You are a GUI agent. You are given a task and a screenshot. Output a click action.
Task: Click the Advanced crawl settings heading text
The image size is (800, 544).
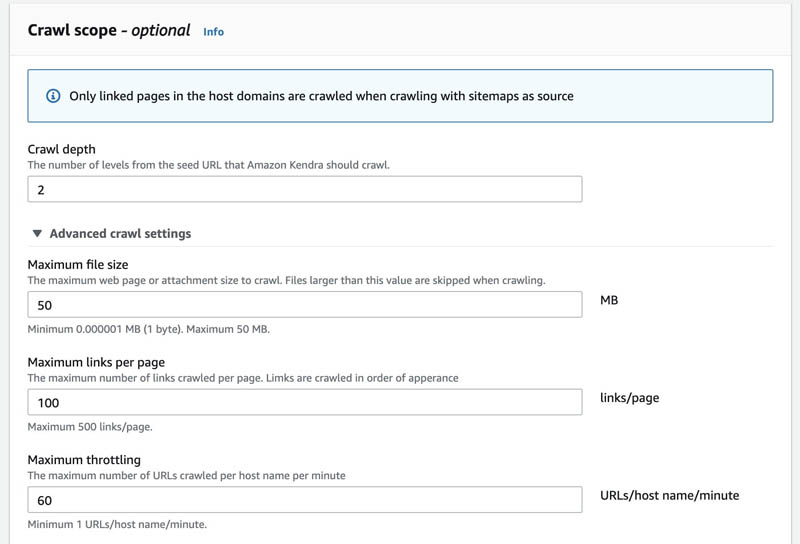click(x=120, y=233)
